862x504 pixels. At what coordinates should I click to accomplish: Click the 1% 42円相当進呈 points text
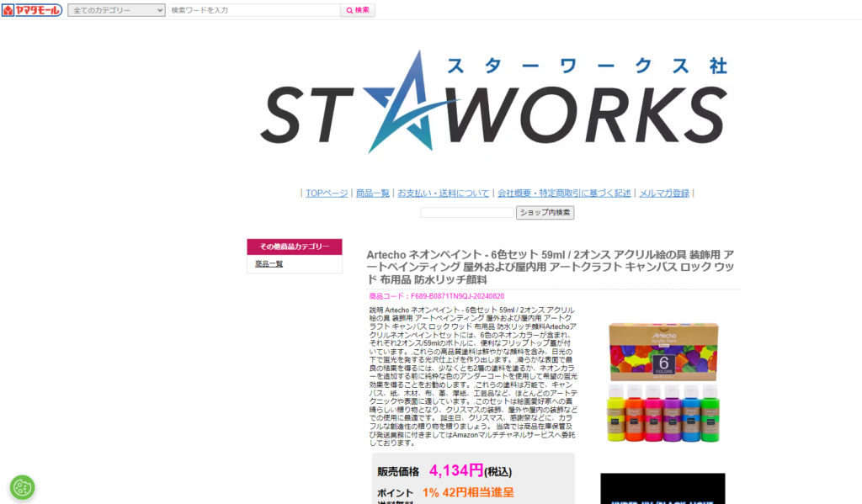pyautogui.click(x=468, y=492)
